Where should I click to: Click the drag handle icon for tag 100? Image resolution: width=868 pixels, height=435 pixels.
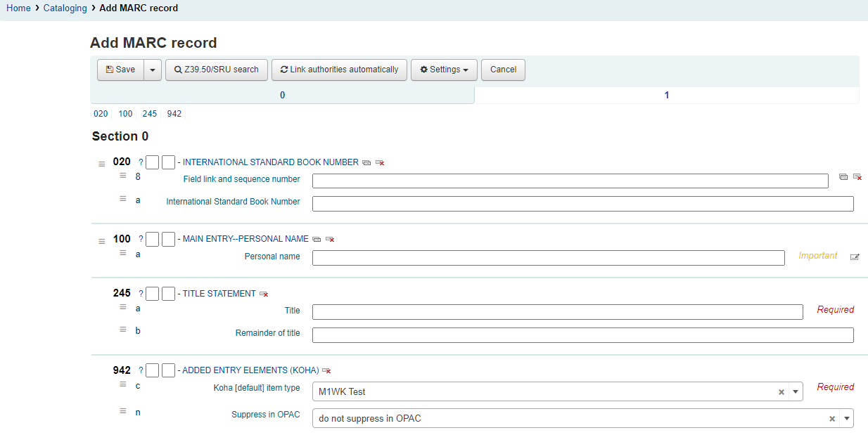pos(102,241)
